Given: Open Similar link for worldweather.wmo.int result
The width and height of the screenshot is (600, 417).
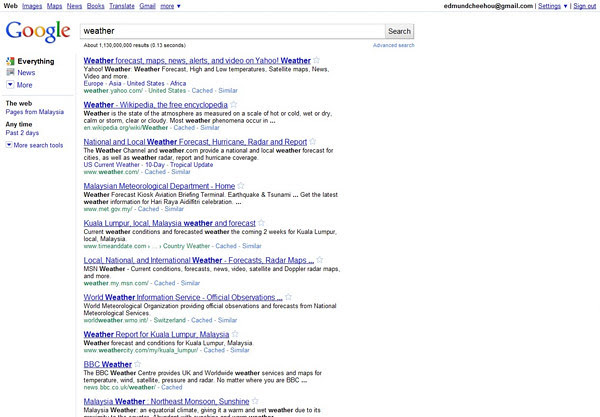Looking at the screenshot, I should [227, 320].
